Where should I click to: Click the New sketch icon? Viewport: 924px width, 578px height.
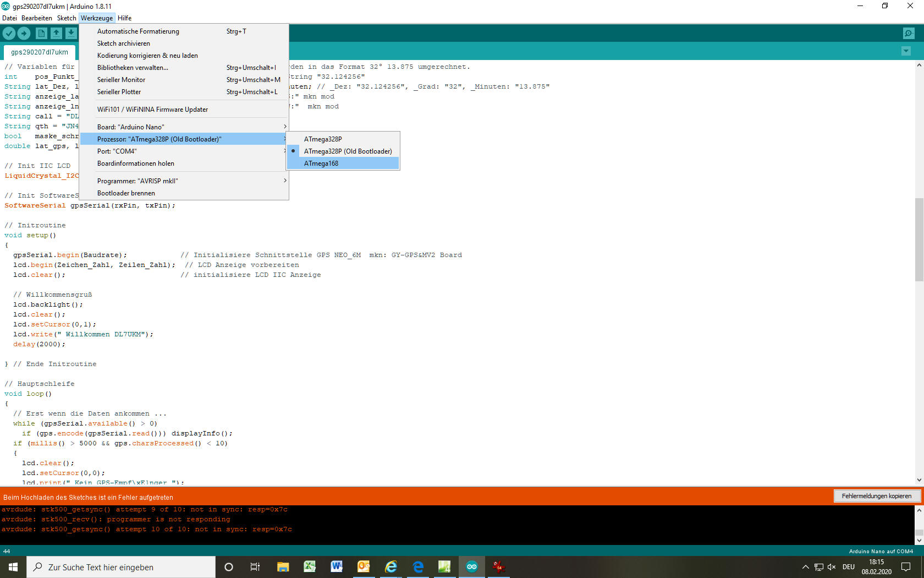coord(41,33)
